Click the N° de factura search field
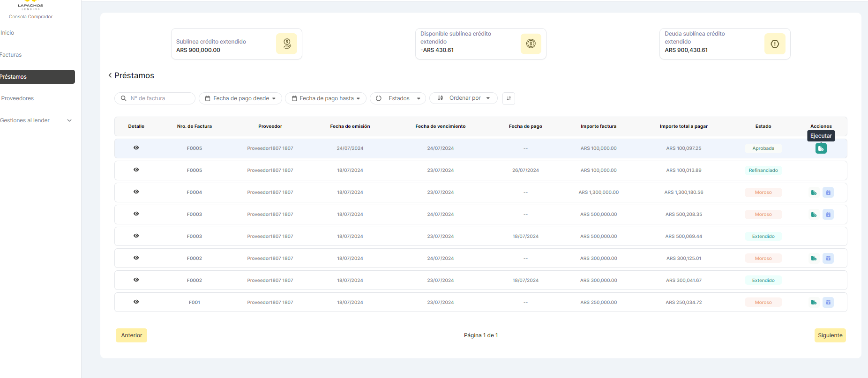This screenshot has width=868, height=378. (159, 98)
